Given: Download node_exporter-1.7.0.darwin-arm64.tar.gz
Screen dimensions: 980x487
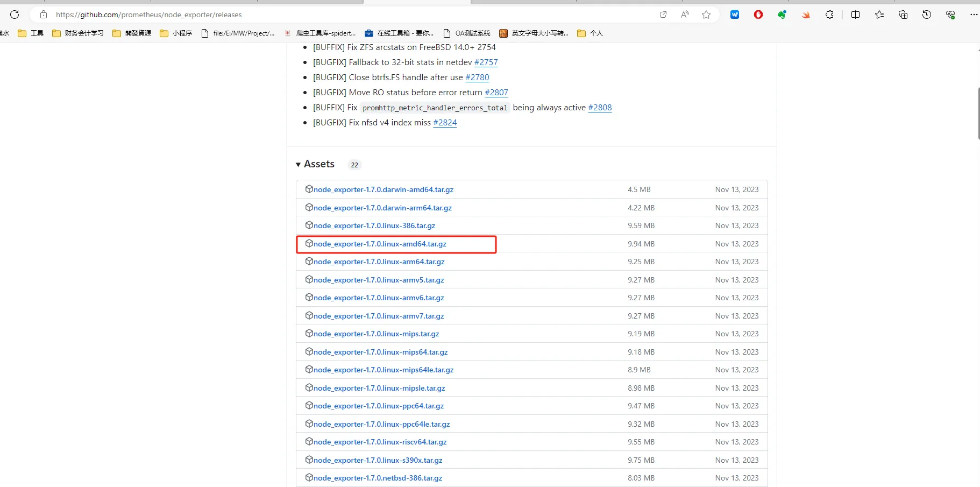Looking at the screenshot, I should [x=382, y=208].
